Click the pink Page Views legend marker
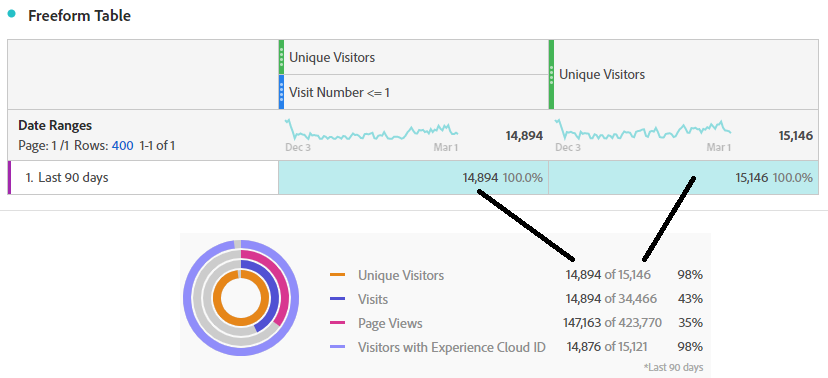Screen dimensions: 828x378 point(337,323)
